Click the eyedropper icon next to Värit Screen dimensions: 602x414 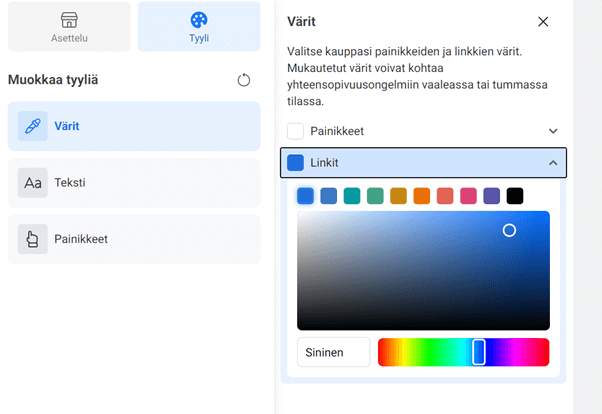tap(33, 126)
